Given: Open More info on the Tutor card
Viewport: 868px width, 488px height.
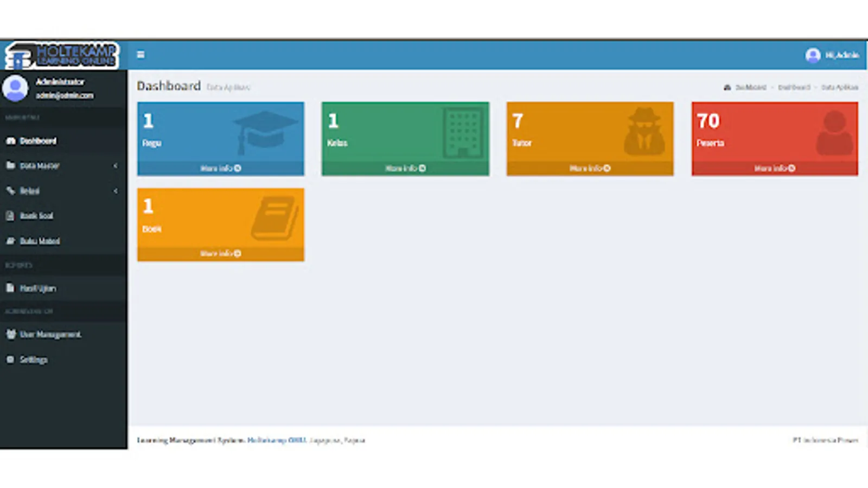Looking at the screenshot, I should coord(590,169).
